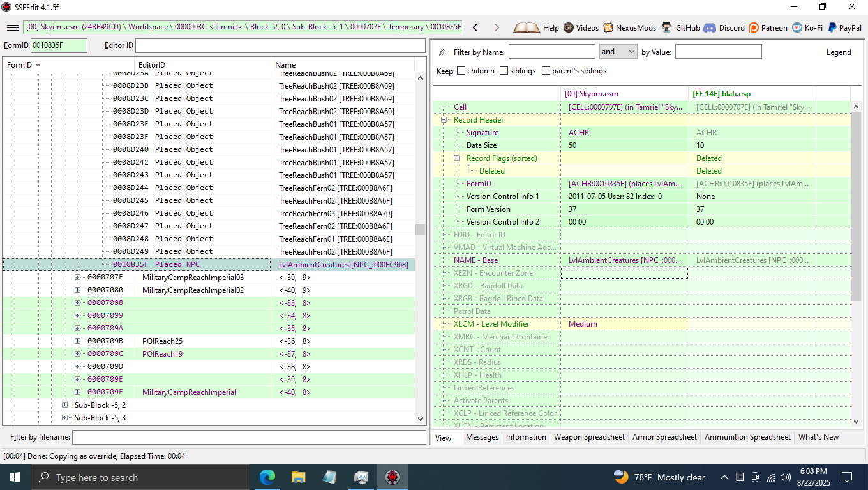
Task: Expand the Sub-Block -5, 2 tree node
Action: (65, 405)
